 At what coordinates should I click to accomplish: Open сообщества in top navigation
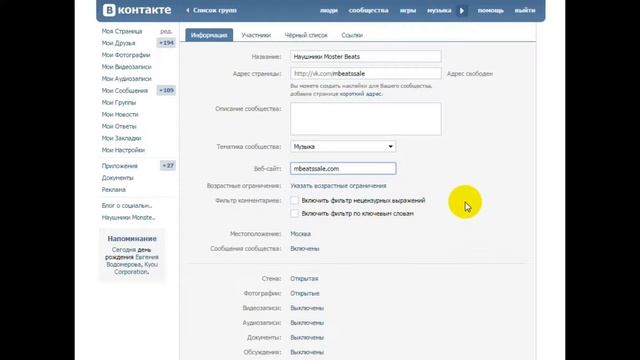point(368,10)
